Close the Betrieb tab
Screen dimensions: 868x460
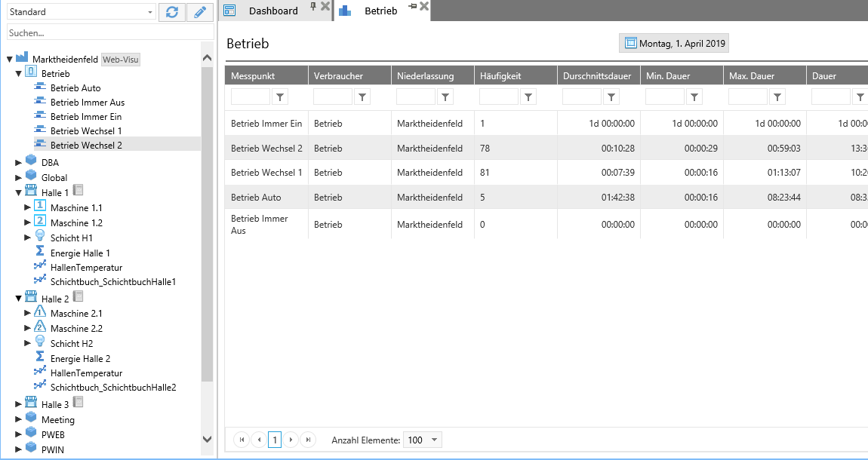pyautogui.click(x=424, y=6)
